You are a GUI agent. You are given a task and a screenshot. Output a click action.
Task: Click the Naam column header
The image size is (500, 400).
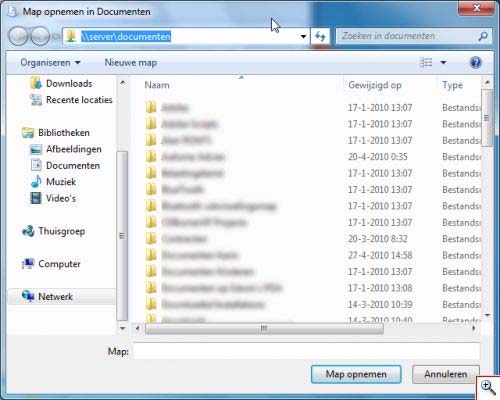(157, 85)
